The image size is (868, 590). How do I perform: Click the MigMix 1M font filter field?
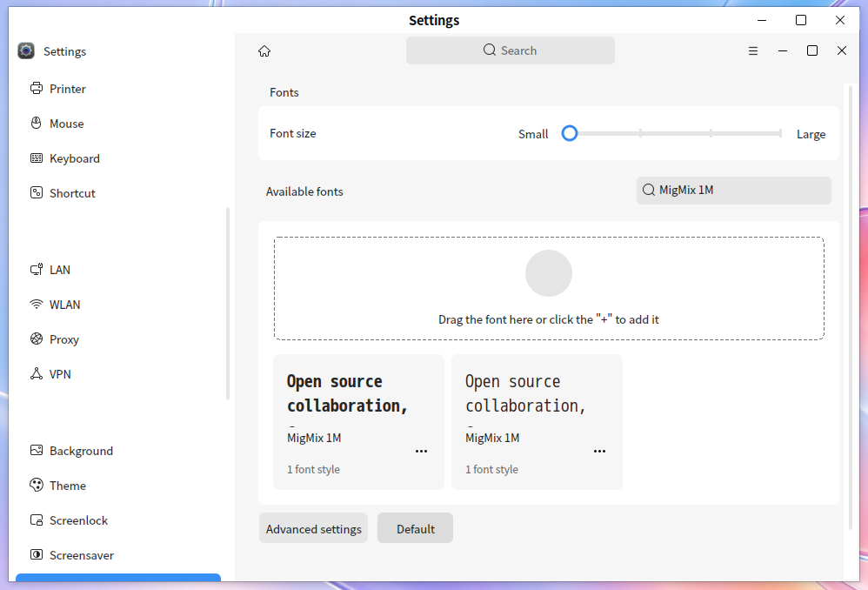(734, 191)
